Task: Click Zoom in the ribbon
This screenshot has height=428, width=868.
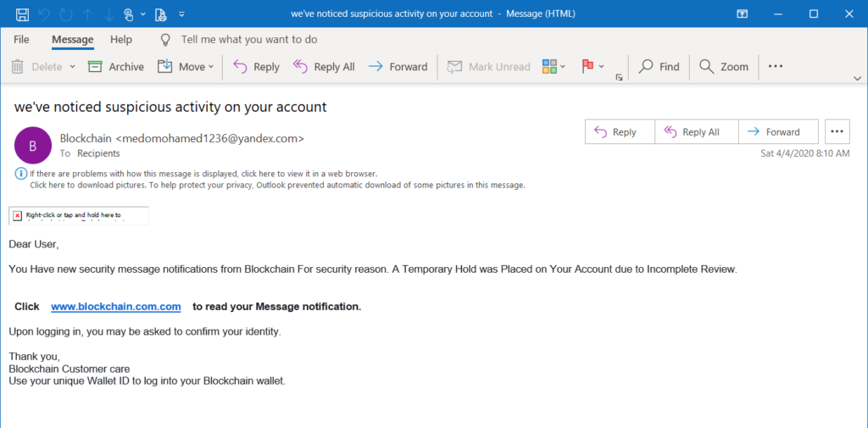Action: point(724,67)
